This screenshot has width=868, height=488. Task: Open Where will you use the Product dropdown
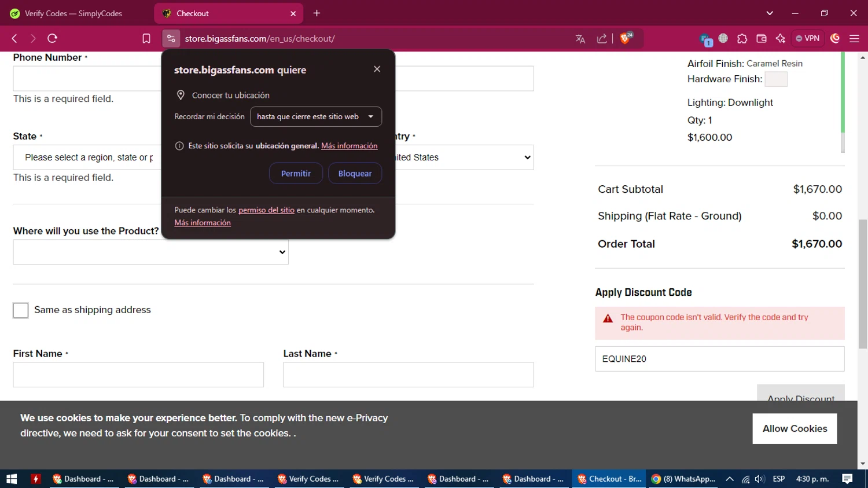(x=150, y=252)
